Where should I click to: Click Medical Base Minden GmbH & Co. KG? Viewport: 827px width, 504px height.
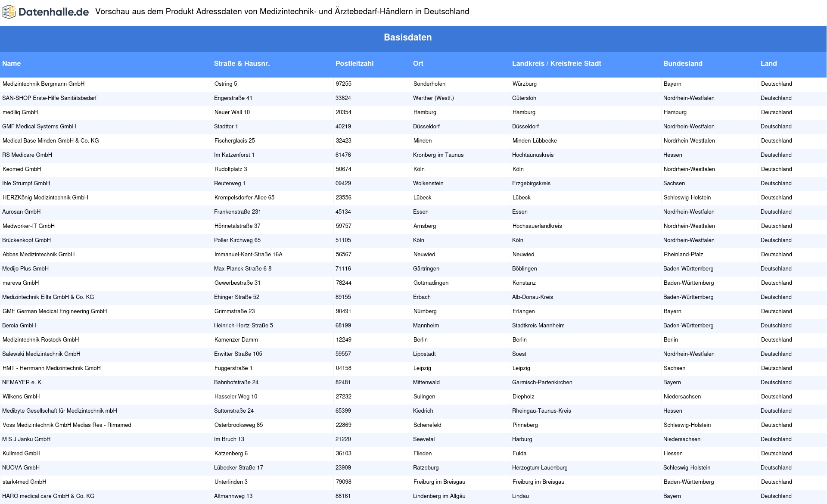51,141
